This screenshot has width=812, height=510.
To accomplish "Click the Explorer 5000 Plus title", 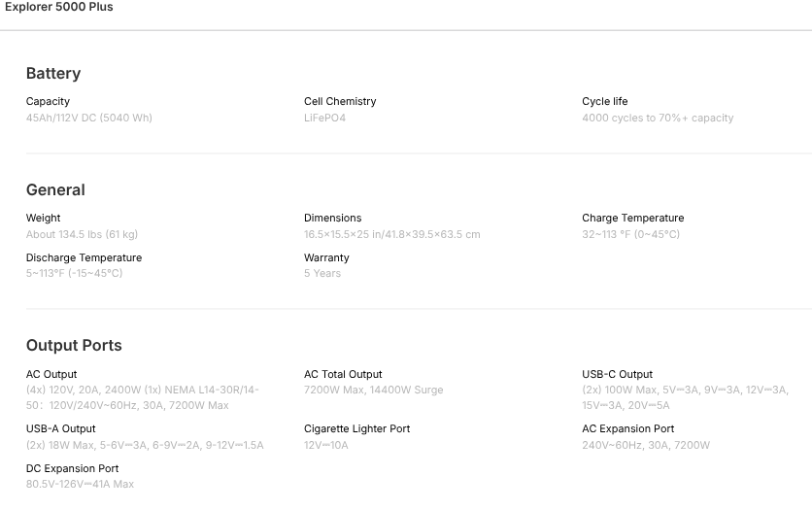I will tap(58, 7).
